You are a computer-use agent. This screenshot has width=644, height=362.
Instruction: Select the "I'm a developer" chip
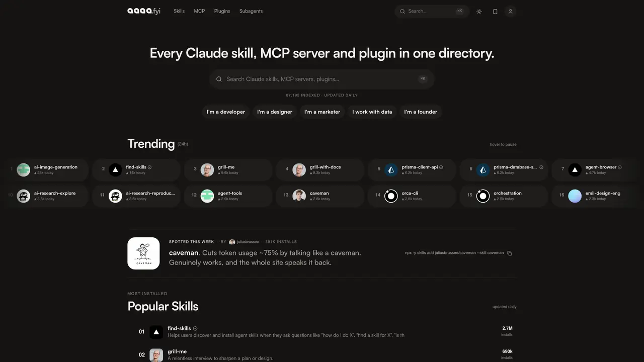(226, 112)
